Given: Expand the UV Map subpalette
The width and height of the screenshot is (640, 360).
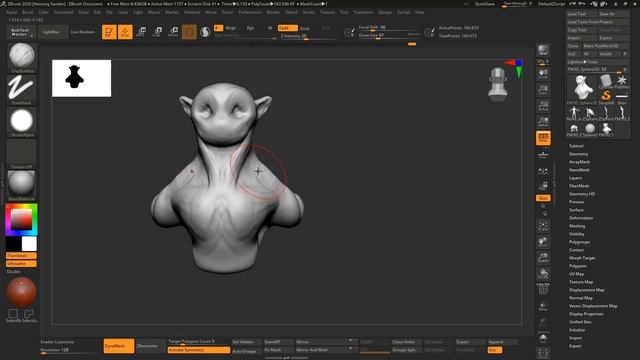Looking at the screenshot, I should [576, 274].
